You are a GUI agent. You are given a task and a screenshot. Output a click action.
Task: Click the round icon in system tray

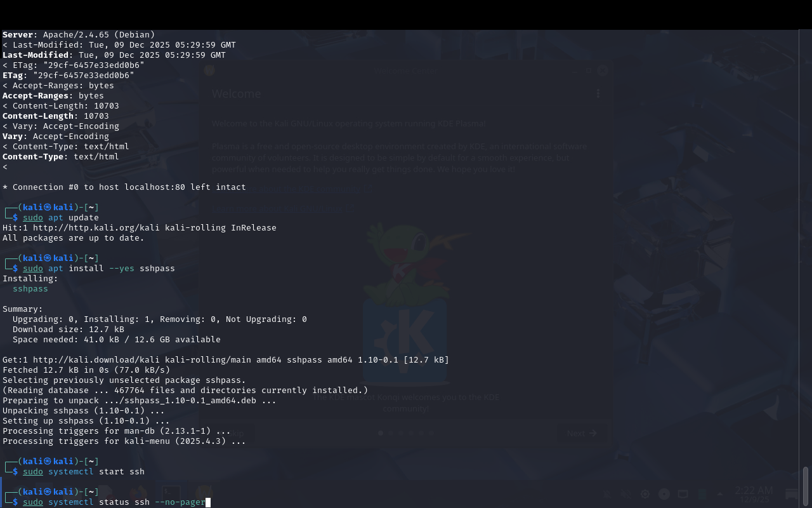point(664,494)
